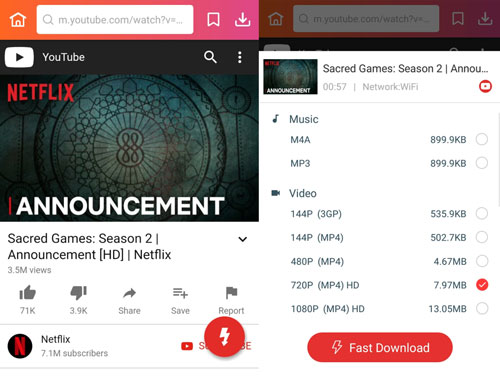
Task: Tap the red YouTube subscribe icon
Action: click(x=187, y=346)
